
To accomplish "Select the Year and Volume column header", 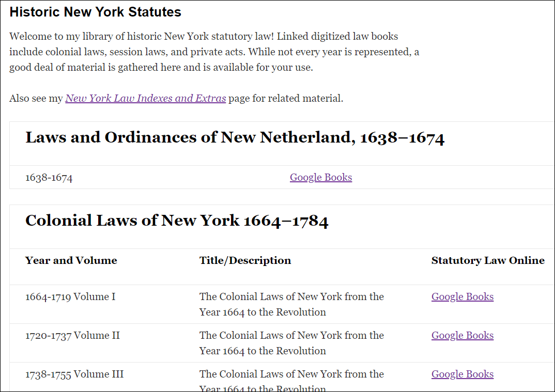I will coord(71,260).
